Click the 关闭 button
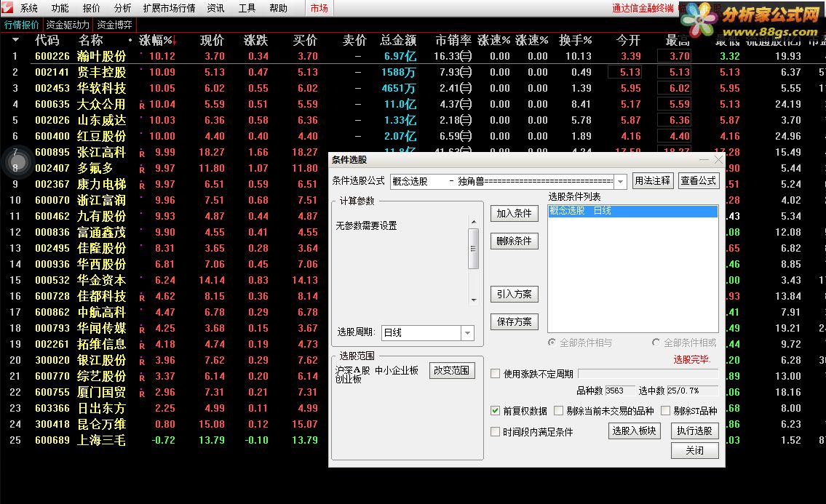 pos(694,450)
